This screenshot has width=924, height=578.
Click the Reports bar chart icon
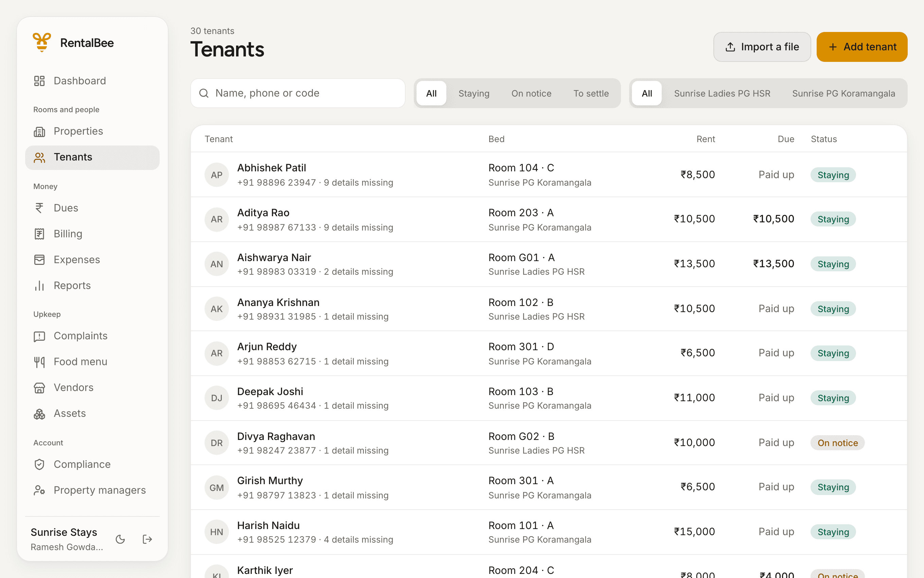(x=39, y=286)
